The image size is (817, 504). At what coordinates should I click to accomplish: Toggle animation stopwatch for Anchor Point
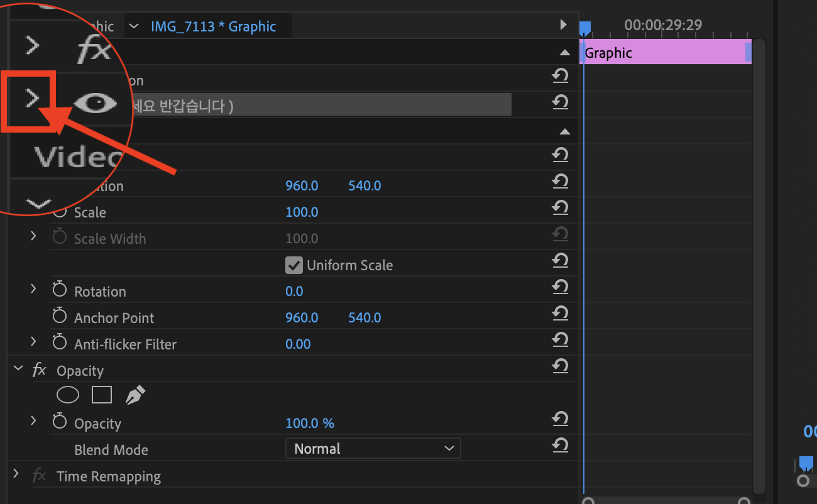click(x=60, y=316)
